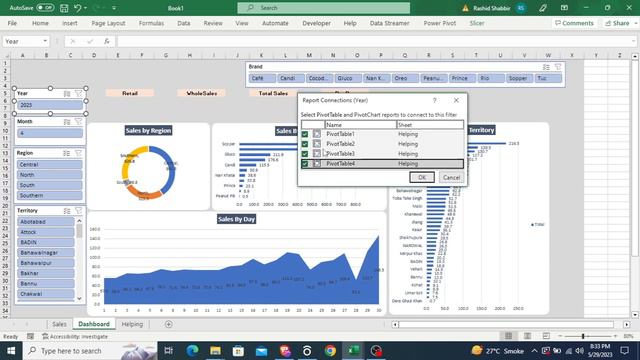The image size is (640, 360).
Task: Click the Insert Function fx icon
Action: [x=107, y=41]
